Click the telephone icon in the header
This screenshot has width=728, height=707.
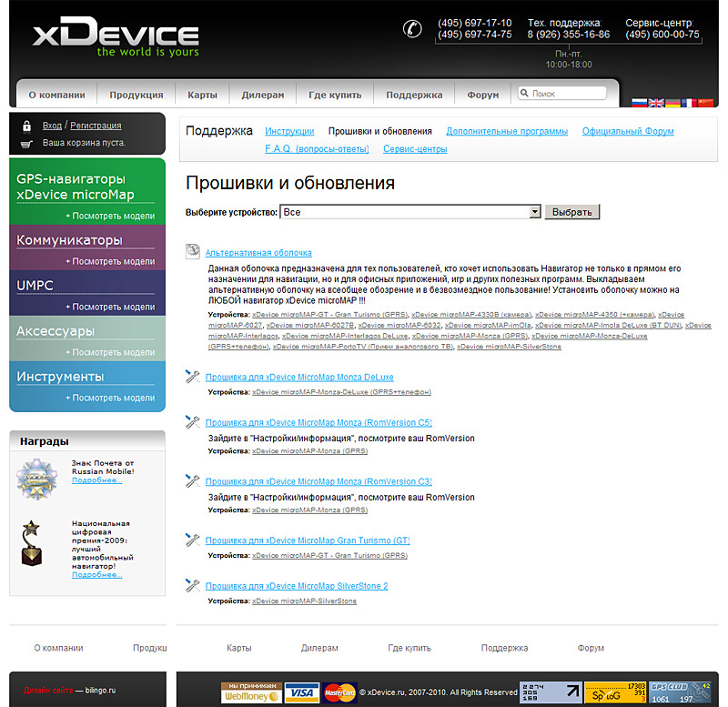pos(412,29)
